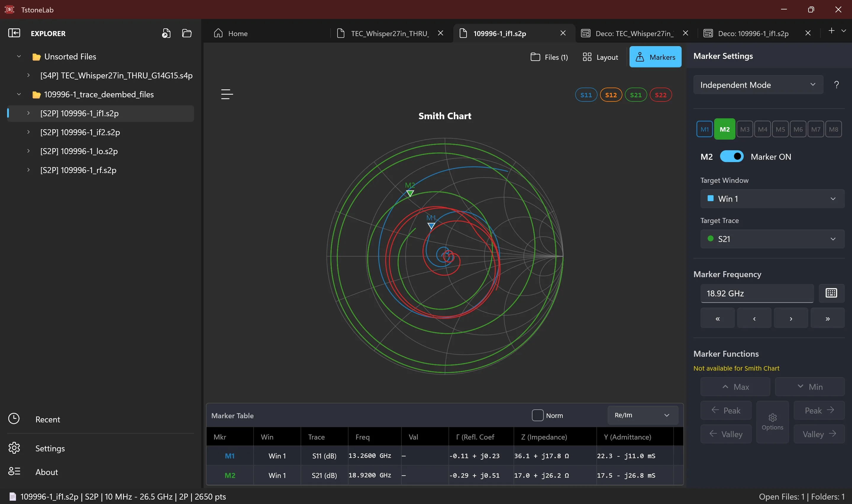Select the 109996-1_lo.s2p file
852x504 pixels.
click(x=79, y=151)
